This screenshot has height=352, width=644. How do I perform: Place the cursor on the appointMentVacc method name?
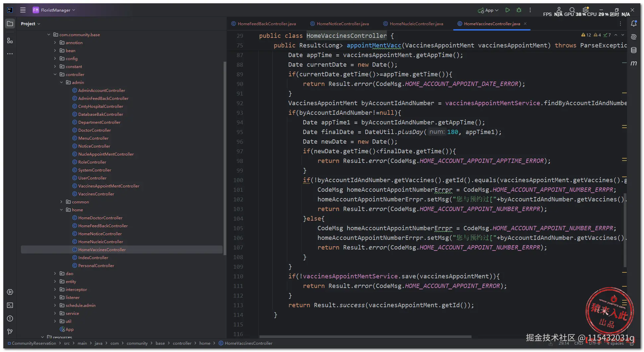tap(374, 45)
